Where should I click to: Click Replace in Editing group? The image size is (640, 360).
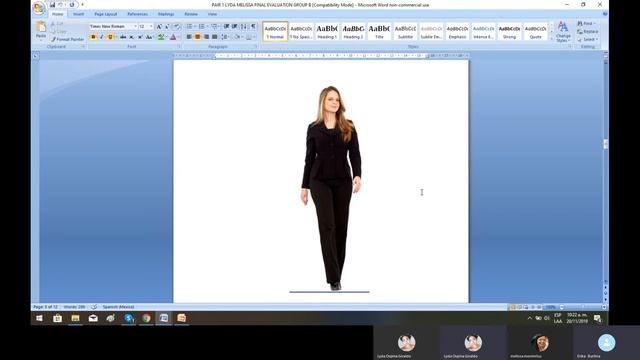588,31
